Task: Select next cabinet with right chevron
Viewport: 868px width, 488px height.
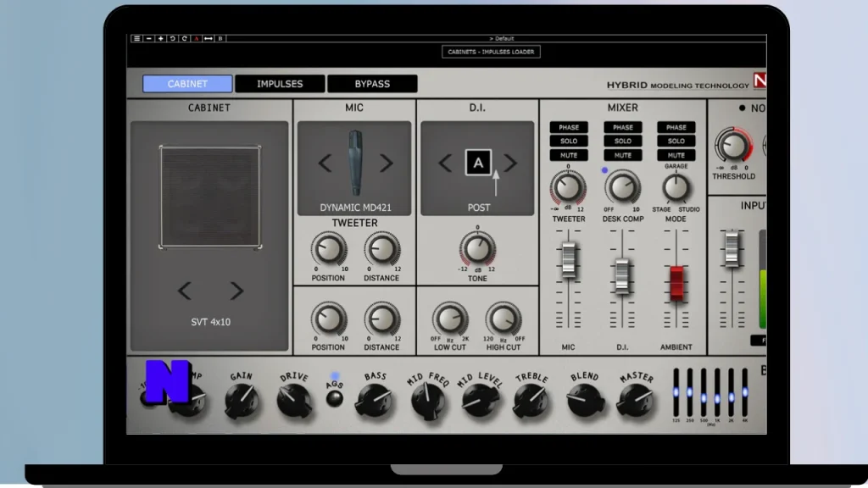Action: 237,291
